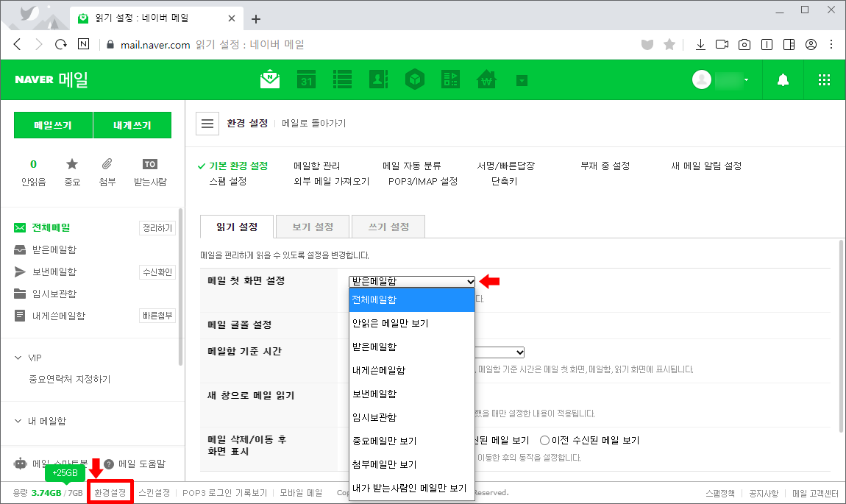Viewport: 846px width, 504px height.
Task: Open the account name dropdown arrow
Action: coord(746,80)
